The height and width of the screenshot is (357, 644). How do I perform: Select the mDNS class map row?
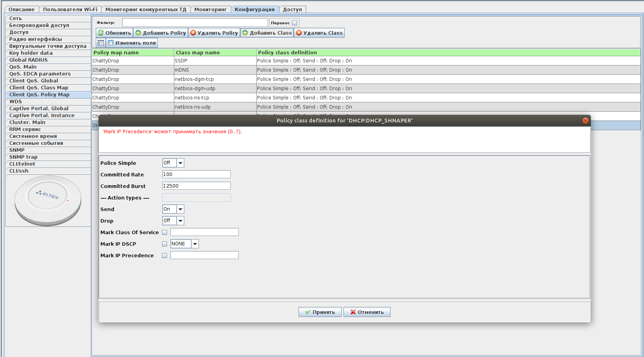pyautogui.click(x=367, y=70)
